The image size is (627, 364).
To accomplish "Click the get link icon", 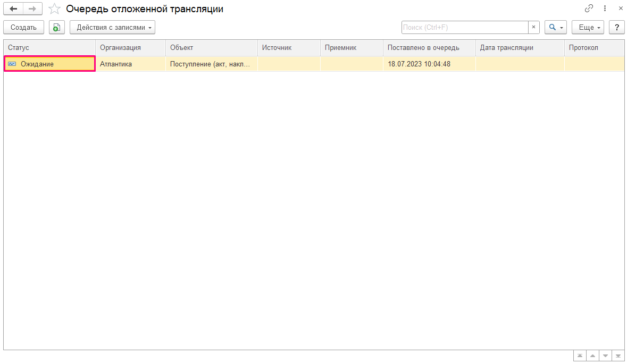I will tap(589, 9).
